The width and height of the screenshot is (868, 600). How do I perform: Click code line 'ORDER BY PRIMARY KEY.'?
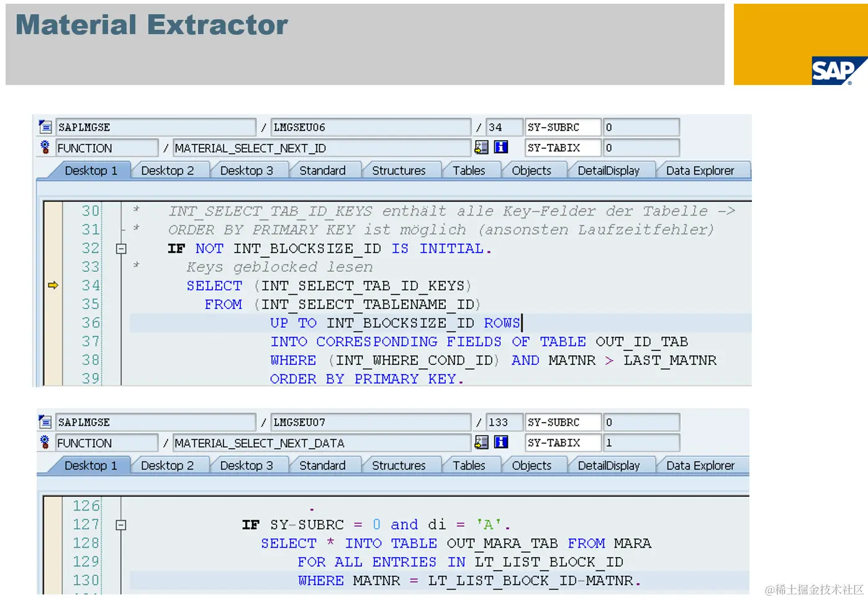367,379
